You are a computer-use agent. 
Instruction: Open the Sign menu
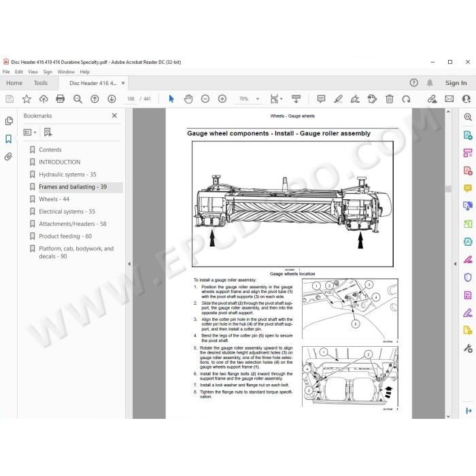point(48,72)
